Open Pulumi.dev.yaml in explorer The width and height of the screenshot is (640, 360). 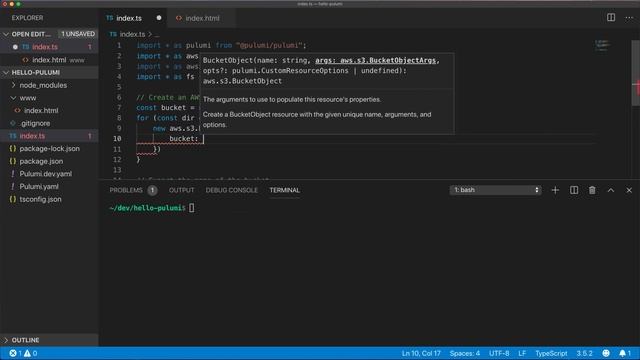tap(46, 174)
